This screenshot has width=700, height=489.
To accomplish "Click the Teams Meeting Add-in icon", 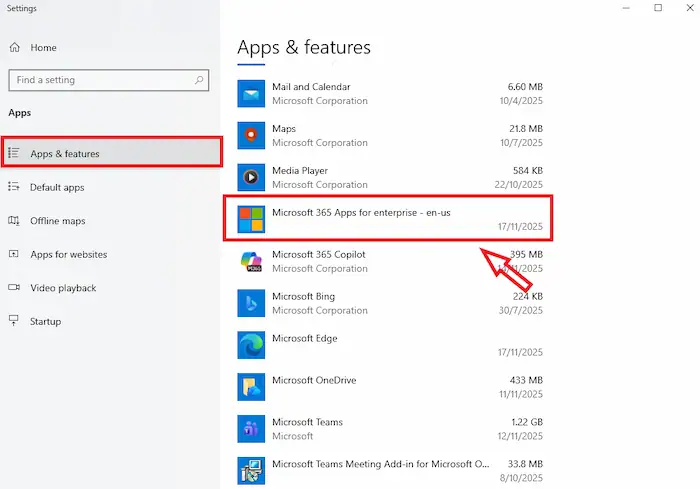I will coord(250,470).
